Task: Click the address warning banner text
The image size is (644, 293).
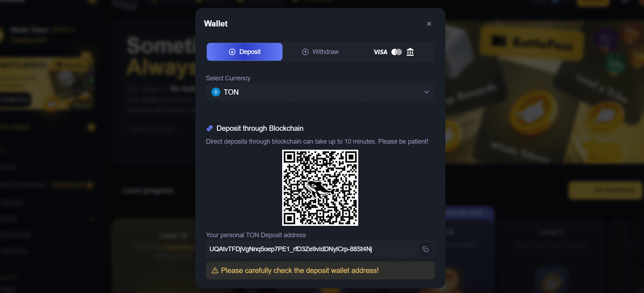Action: (x=300, y=270)
